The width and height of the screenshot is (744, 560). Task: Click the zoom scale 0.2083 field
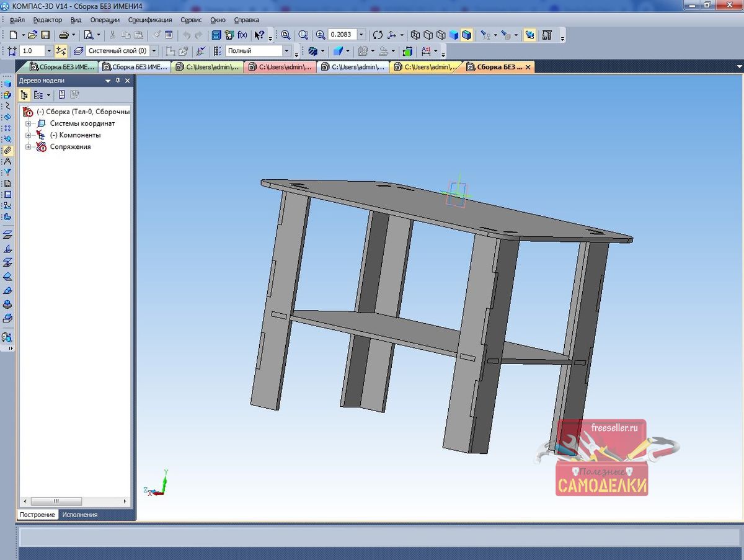tap(342, 35)
